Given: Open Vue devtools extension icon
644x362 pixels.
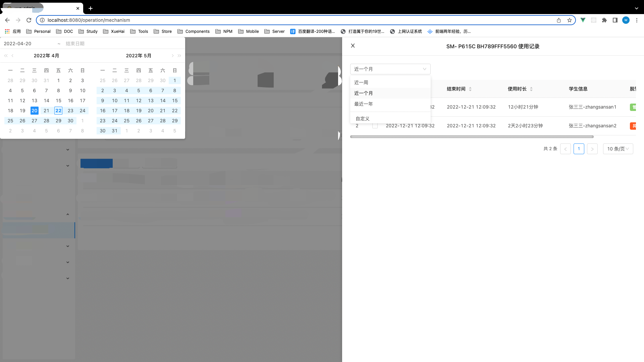Looking at the screenshot, I should click(583, 20).
